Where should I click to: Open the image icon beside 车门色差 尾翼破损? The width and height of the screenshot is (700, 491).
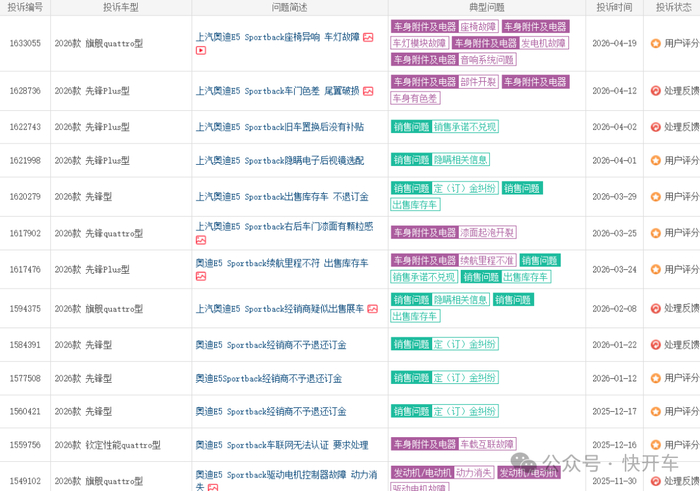click(x=368, y=91)
